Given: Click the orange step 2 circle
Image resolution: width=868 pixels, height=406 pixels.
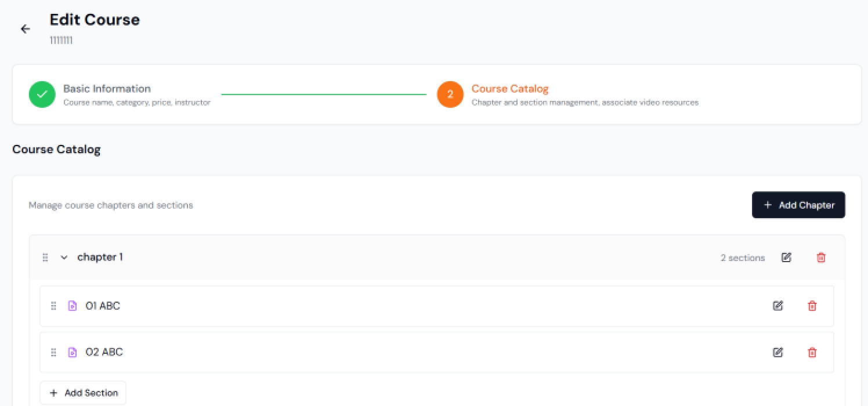Looking at the screenshot, I should tap(450, 94).
